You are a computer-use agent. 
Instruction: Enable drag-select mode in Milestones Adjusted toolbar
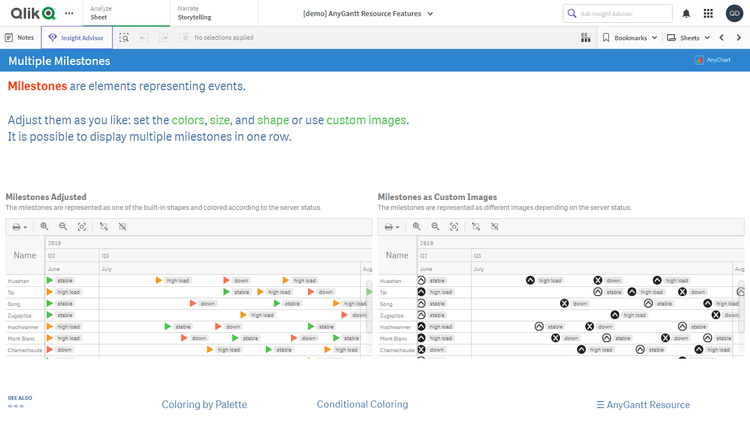[104, 227]
